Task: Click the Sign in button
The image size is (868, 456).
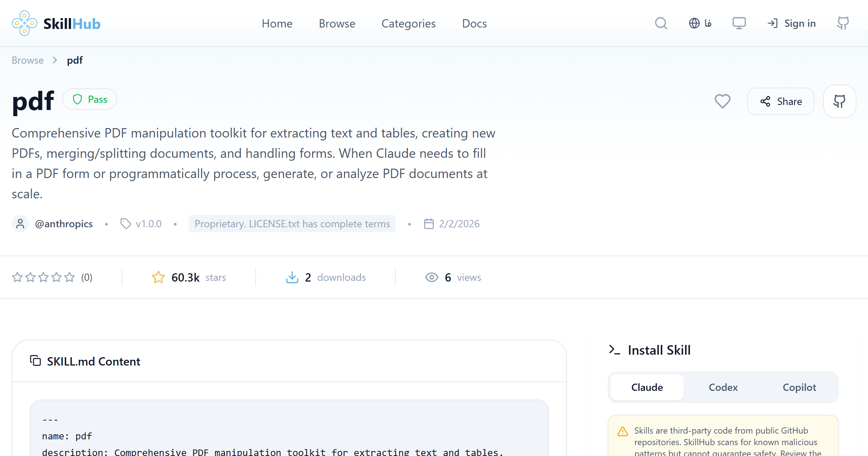Action: tap(792, 24)
